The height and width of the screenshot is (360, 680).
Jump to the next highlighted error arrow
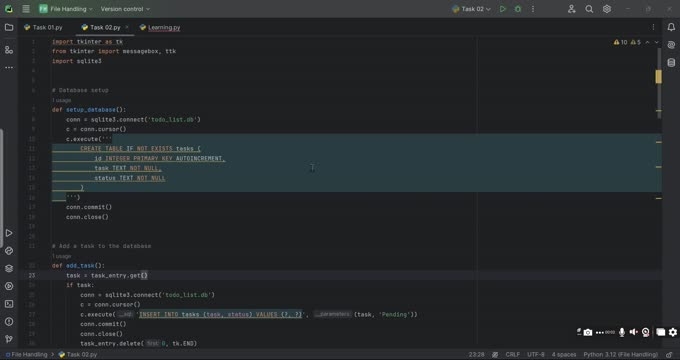click(x=657, y=42)
